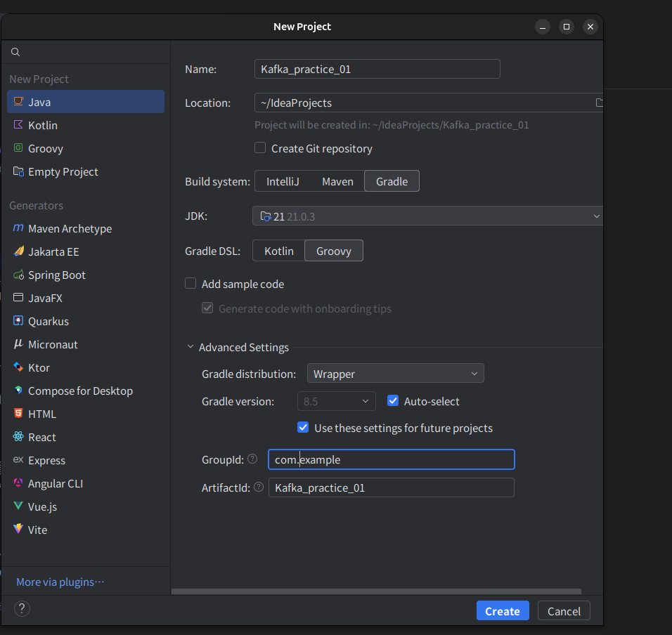Uncheck Auto-select Gradle version
Viewport: 672px width, 635px height.
tap(393, 401)
